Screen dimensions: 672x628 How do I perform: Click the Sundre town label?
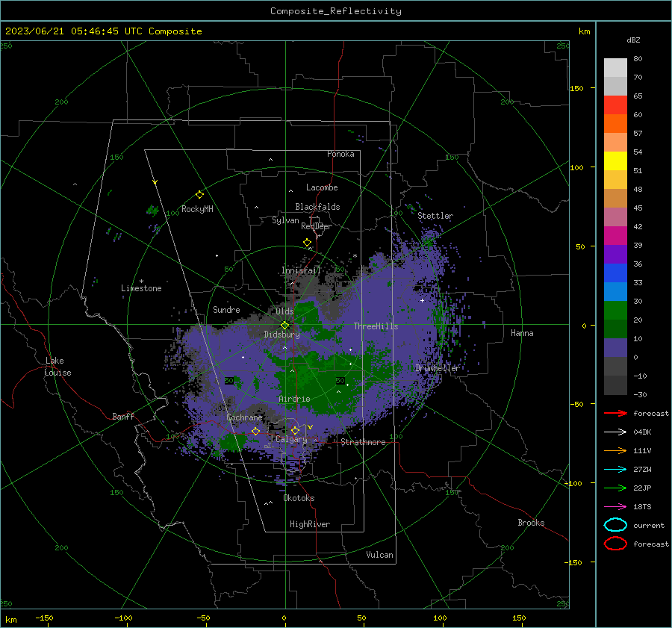click(x=226, y=309)
